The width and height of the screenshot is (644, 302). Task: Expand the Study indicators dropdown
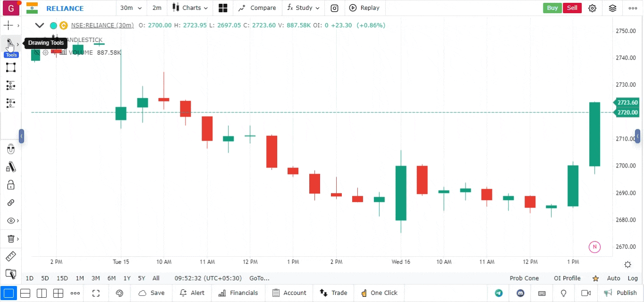pyautogui.click(x=303, y=8)
